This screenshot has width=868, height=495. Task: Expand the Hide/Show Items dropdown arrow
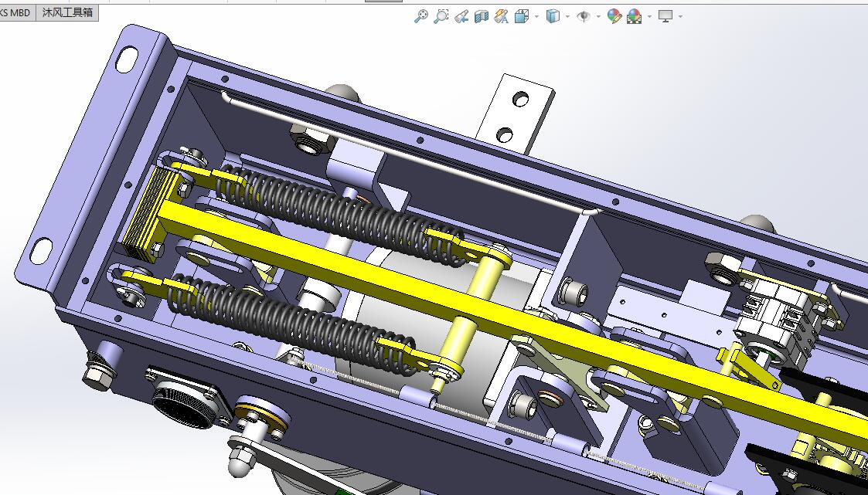pos(598,16)
